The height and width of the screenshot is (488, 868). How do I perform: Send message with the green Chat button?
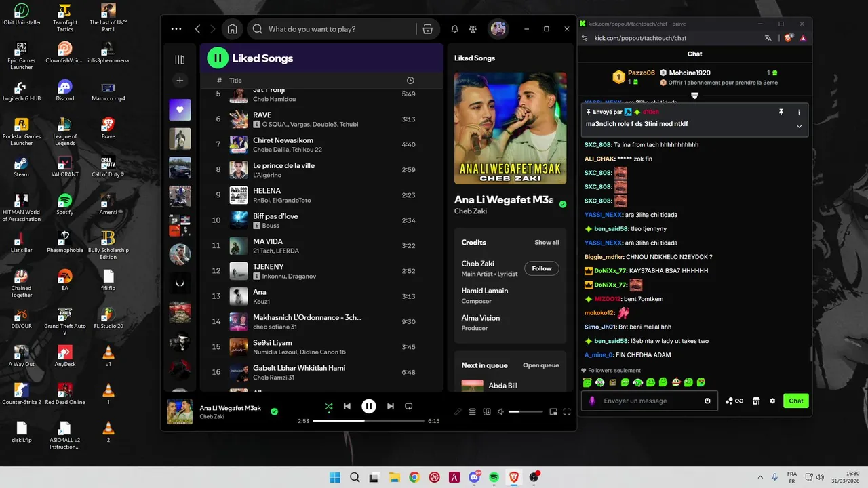796,401
